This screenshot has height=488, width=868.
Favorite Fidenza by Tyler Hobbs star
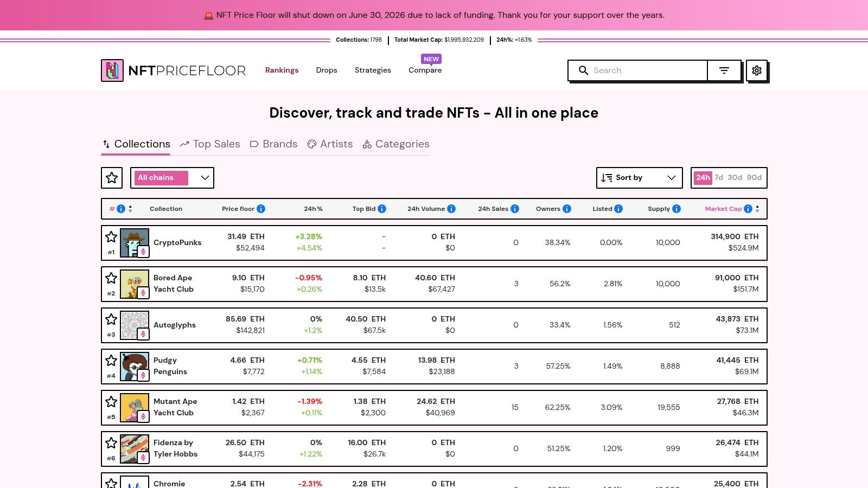point(111,443)
